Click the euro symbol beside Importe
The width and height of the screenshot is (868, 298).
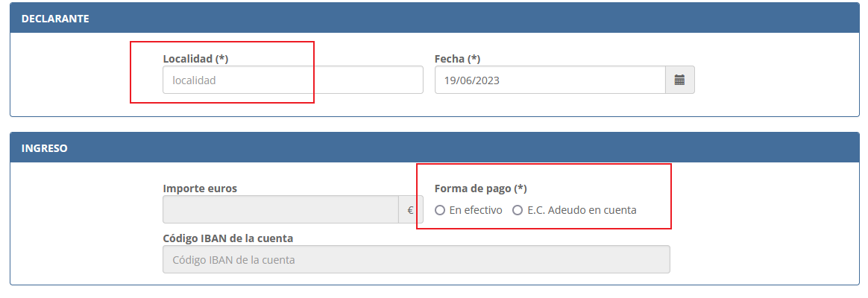(x=410, y=210)
